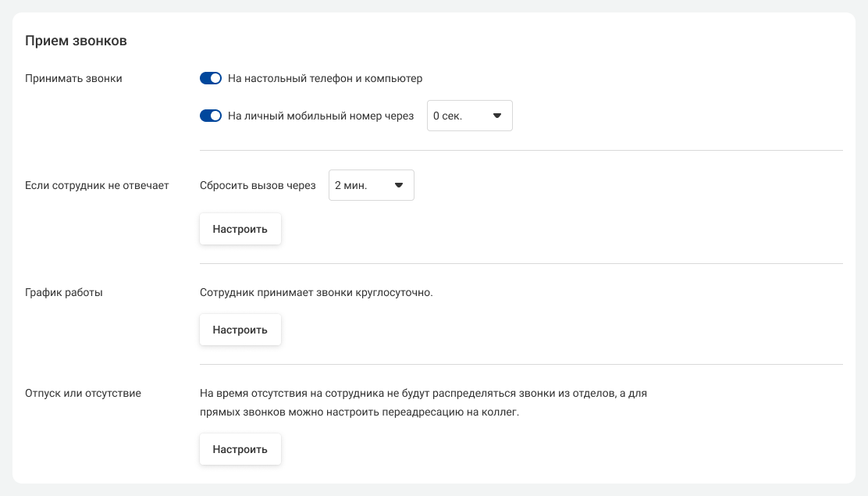868x496 pixels.
Task: Click the "Принимать звонки" row label
Action: 73,78
